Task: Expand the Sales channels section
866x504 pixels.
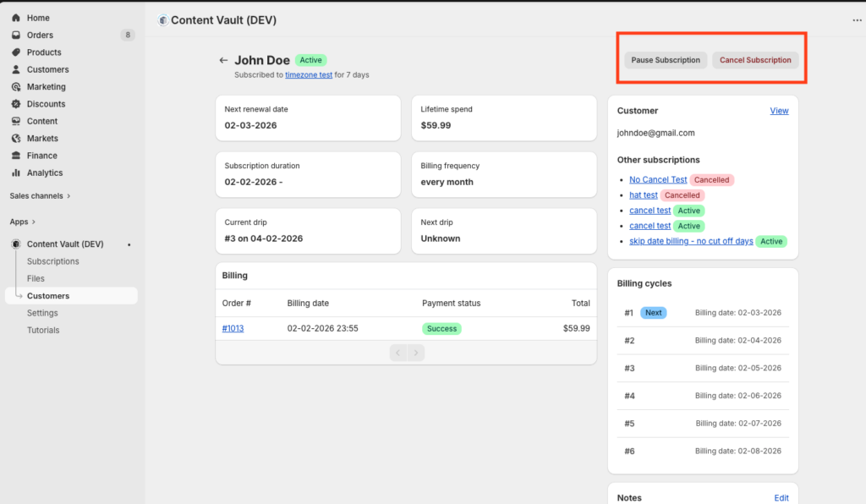Action: coord(40,195)
